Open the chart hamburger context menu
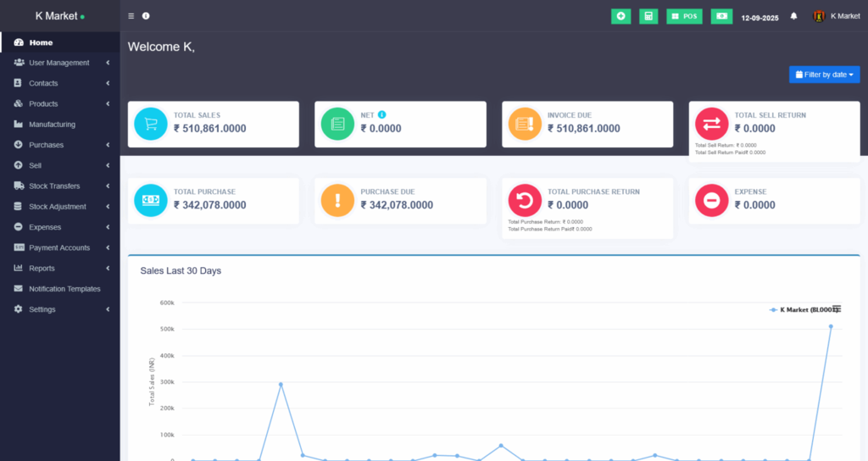The image size is (868, 461). point(837,309)
